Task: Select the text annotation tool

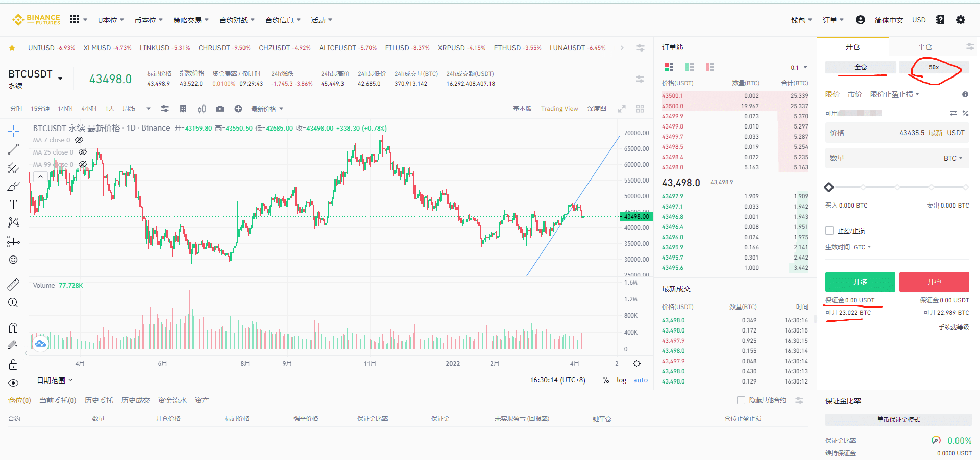Action: point(13,204)
